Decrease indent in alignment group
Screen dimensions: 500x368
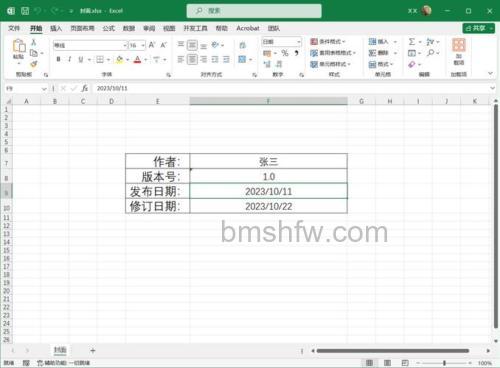click(x=215, y=60)
